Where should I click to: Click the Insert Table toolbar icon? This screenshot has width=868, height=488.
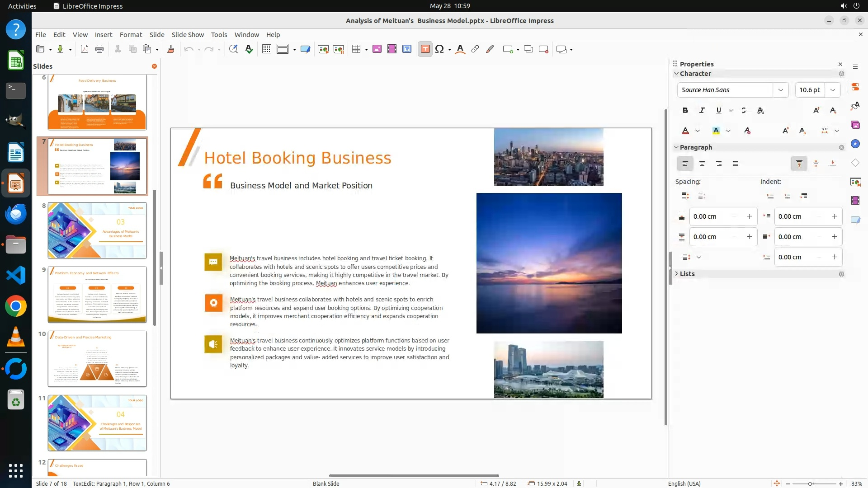(x=356, y=49)
